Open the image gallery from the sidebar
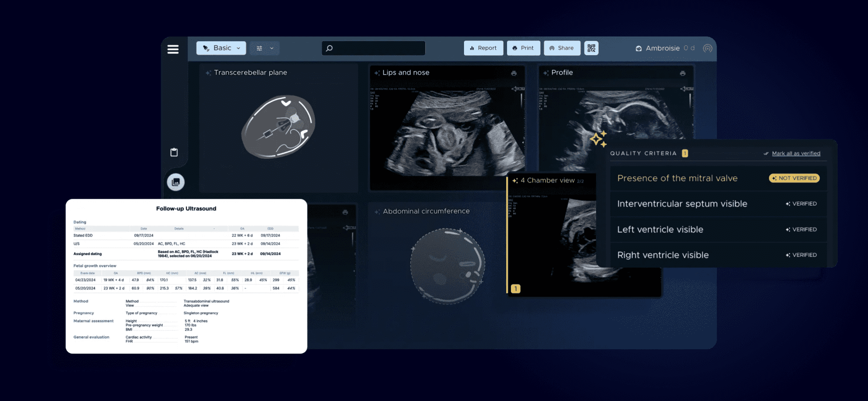This screenshot has height=401, width=868. (176, 182)
